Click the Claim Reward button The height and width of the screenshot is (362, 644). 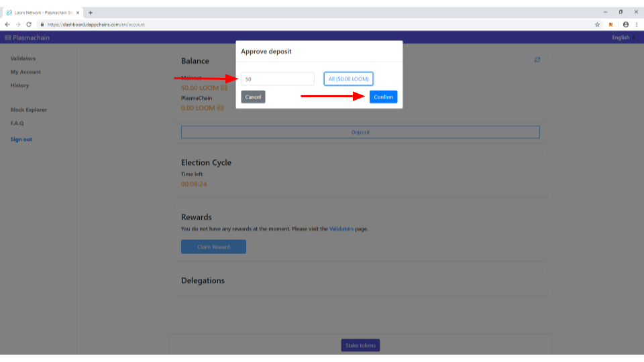coord(213,247)
